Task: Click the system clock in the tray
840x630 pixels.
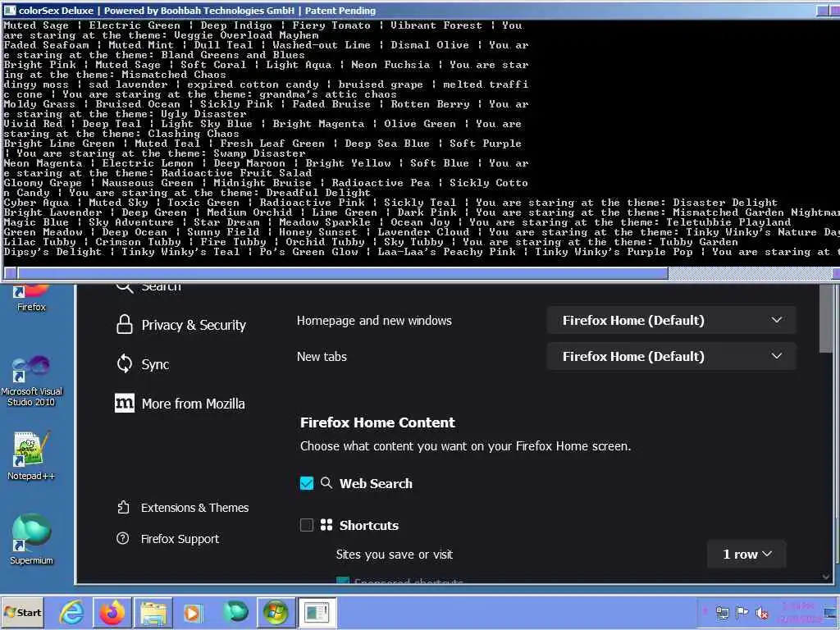Action: 798,612
